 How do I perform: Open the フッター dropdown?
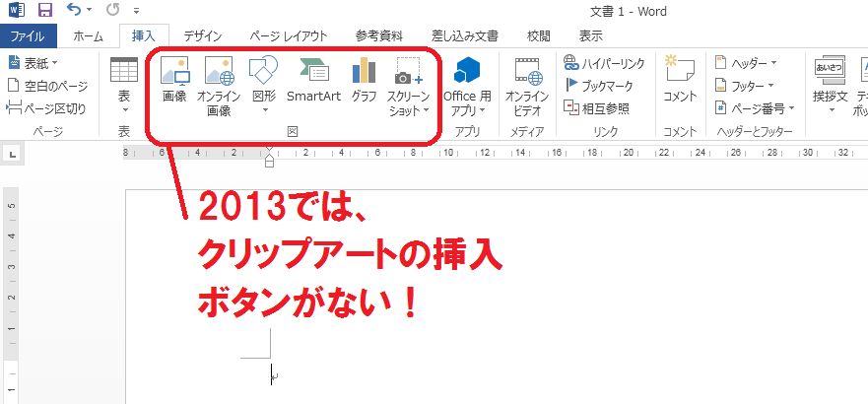point(746,86)
